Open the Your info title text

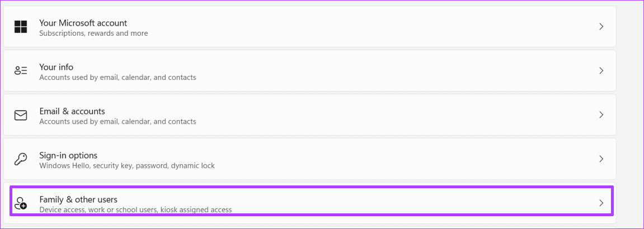57,67
